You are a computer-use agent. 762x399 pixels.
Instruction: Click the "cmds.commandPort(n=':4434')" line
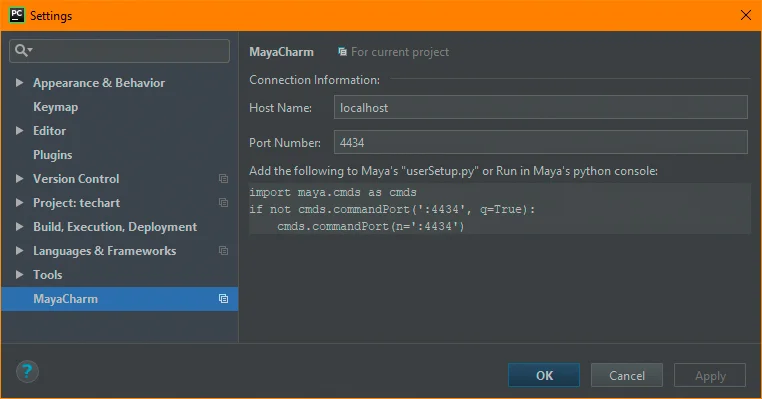click(x=371, y=226)
